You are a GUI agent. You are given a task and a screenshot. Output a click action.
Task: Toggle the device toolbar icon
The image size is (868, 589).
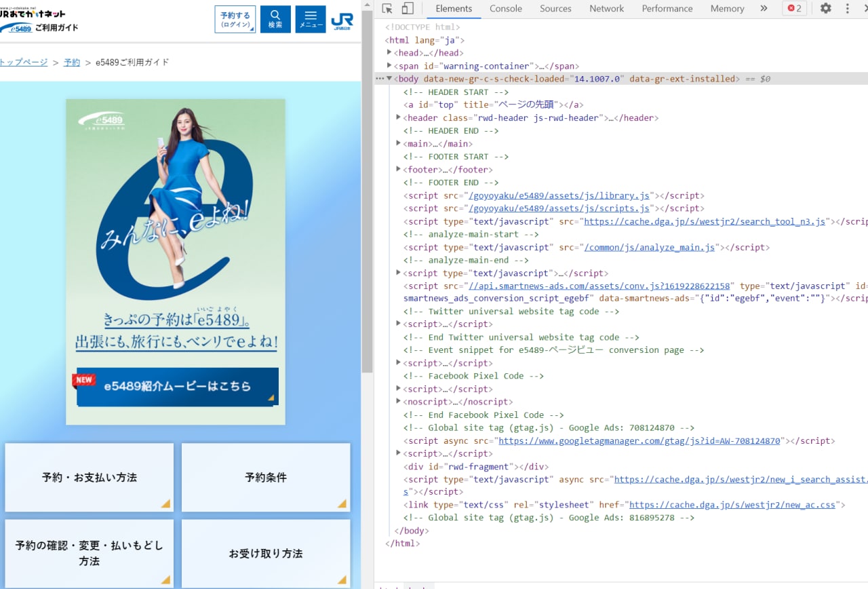(x=408, y=9)
